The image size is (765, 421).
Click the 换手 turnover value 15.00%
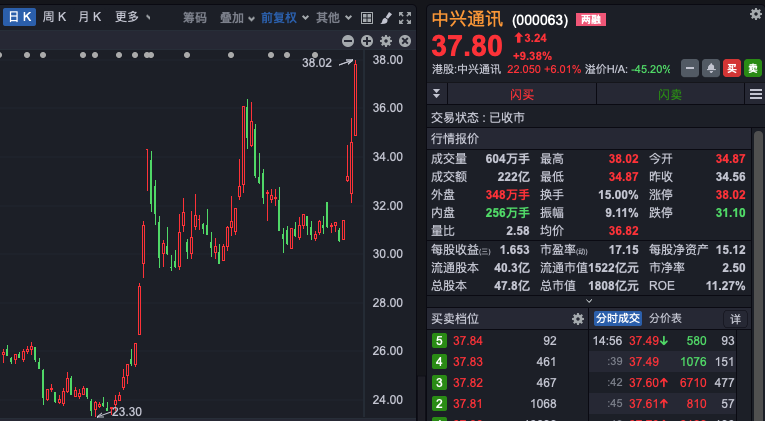tap(618, 195)
